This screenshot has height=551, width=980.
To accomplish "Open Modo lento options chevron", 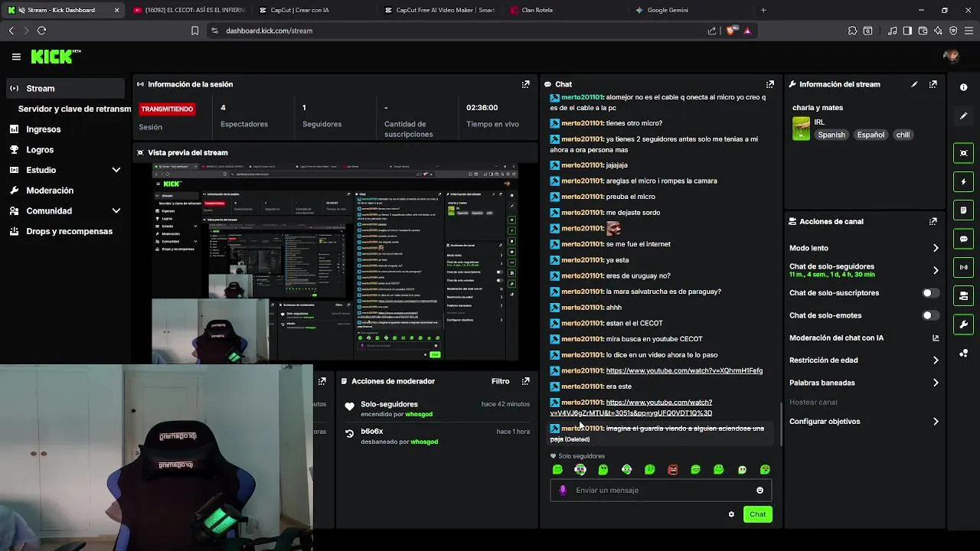I will [x=935, y=248].
